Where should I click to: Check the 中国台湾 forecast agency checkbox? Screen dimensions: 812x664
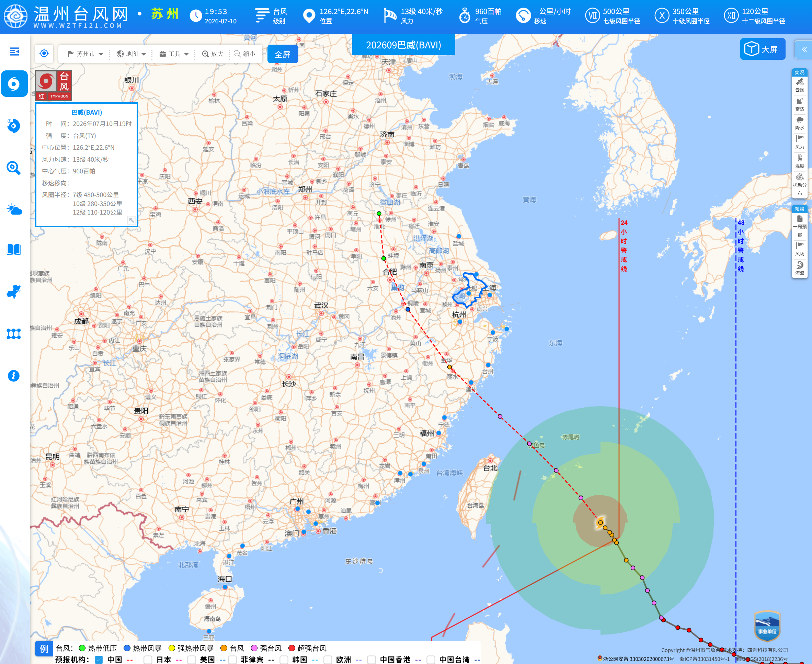[x=431, y=660]
